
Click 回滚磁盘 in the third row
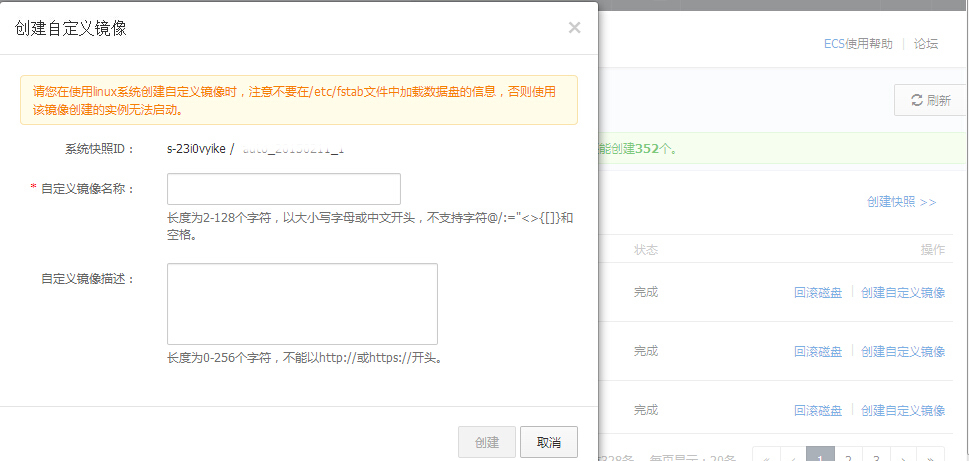click(x=818, y=411)
